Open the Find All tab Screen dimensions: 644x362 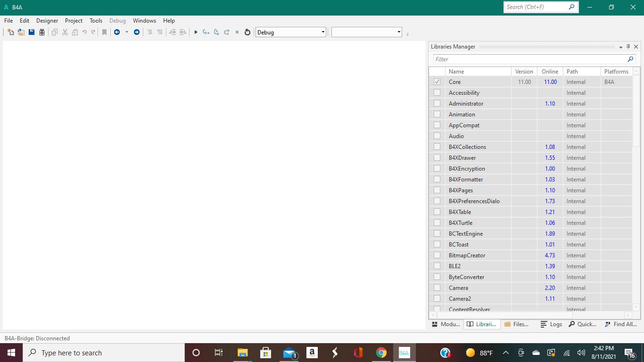point(621,324)
